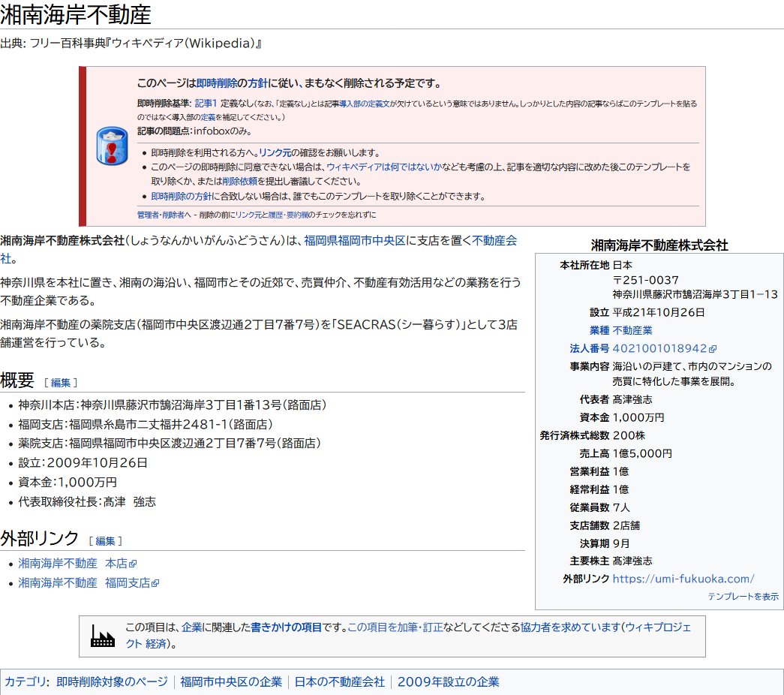Viewport: 784px width, 695px height.
Task: Open 履歴 link in notice footer
Action: (276, 215)
